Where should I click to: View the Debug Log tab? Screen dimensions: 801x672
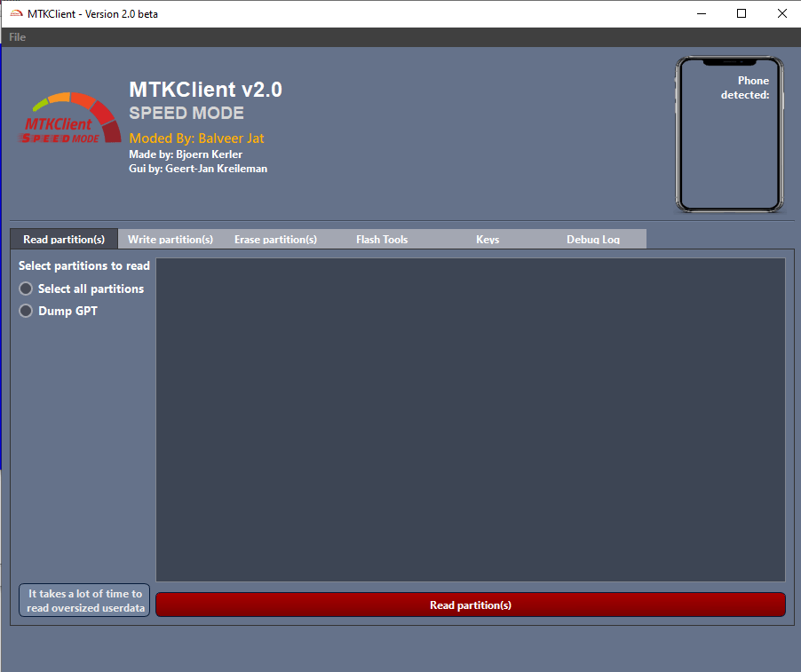point(592,239)
